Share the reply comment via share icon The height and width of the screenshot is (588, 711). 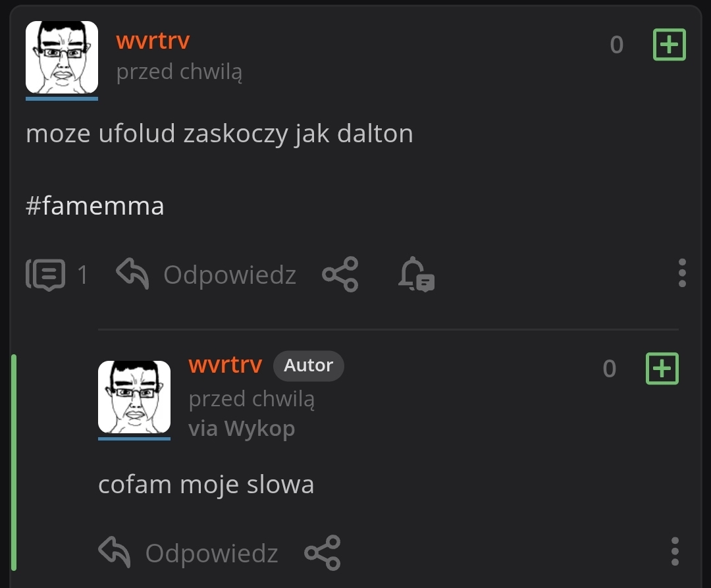323,552
